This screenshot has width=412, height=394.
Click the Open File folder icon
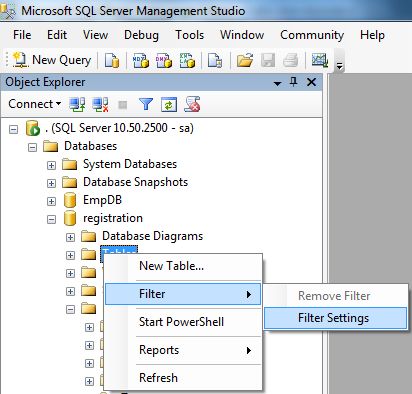pos(245,60)
